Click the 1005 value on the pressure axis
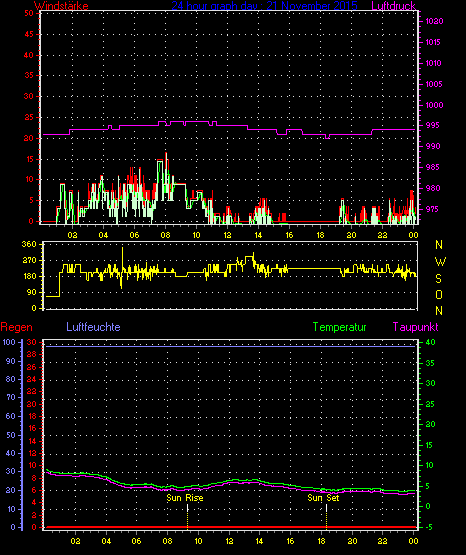 coord(434,84)
